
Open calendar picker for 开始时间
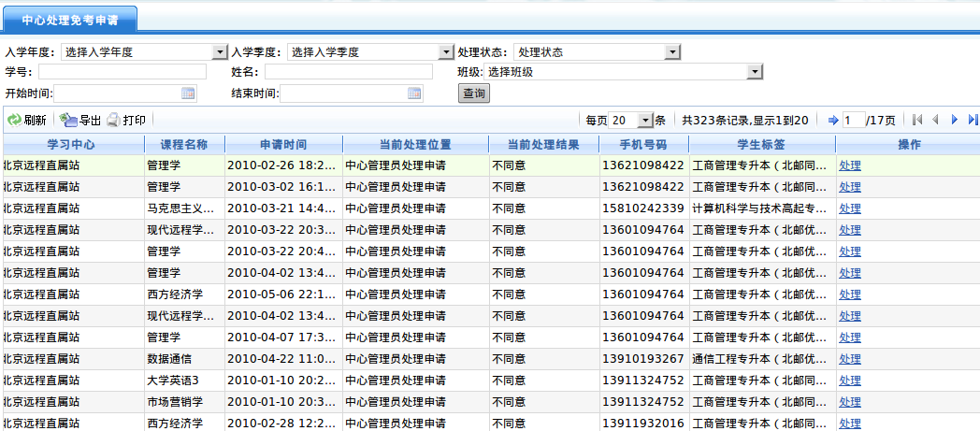tap(188, 93)
